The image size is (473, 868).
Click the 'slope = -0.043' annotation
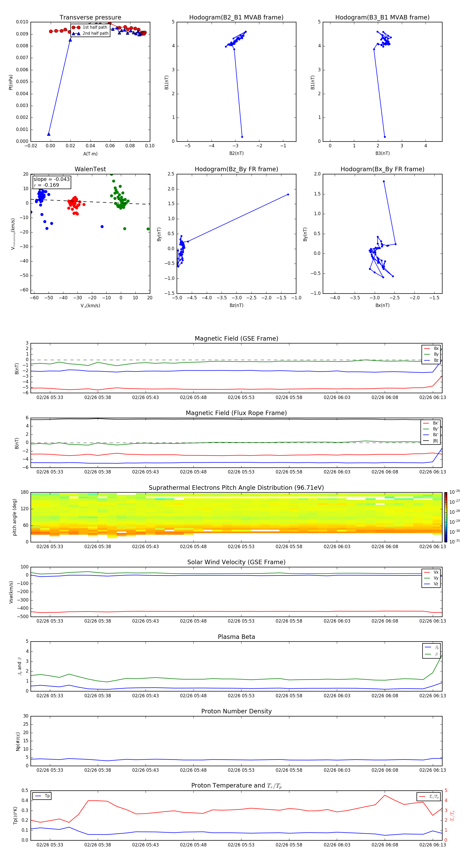pyautogui.click(x=52, y=179)
